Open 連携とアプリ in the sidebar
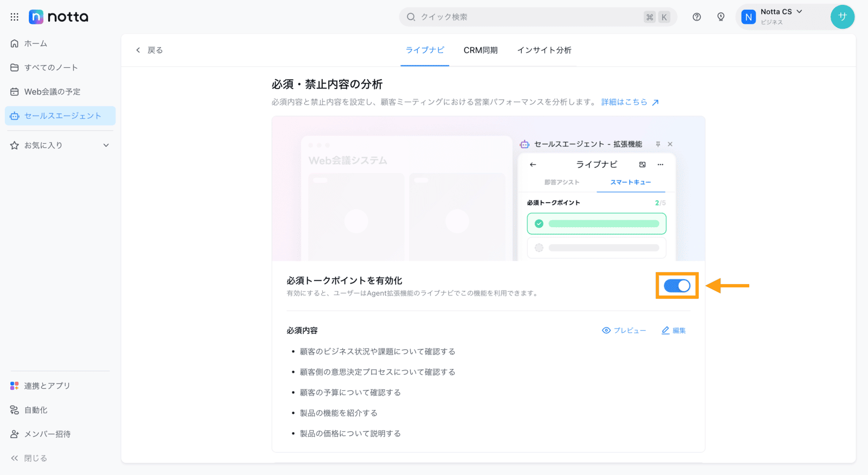 pos(60,386)
